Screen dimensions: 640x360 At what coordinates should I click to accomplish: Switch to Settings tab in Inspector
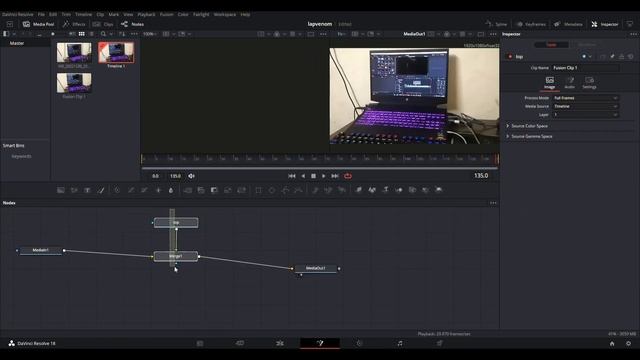(589, 82)
